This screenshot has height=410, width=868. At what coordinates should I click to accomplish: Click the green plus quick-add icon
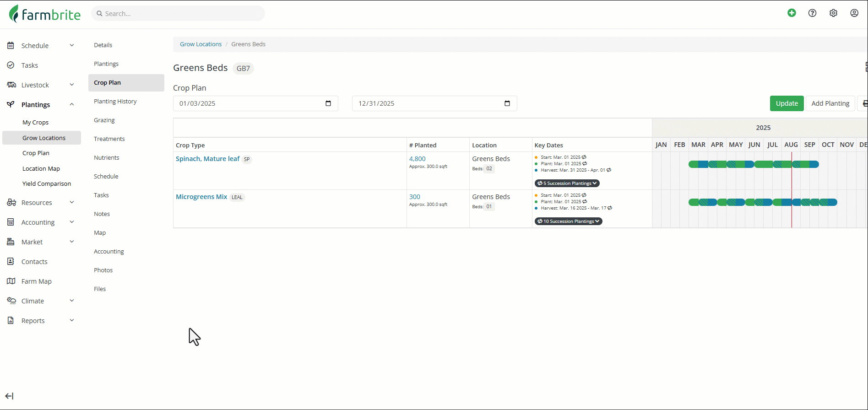pyautogui.click(x=792, y=13)
